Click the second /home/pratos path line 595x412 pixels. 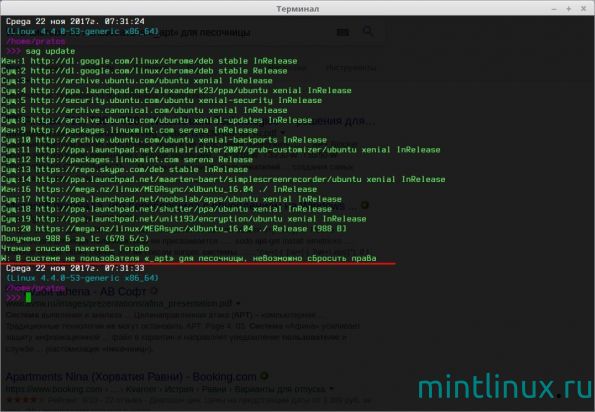[36, 288]
